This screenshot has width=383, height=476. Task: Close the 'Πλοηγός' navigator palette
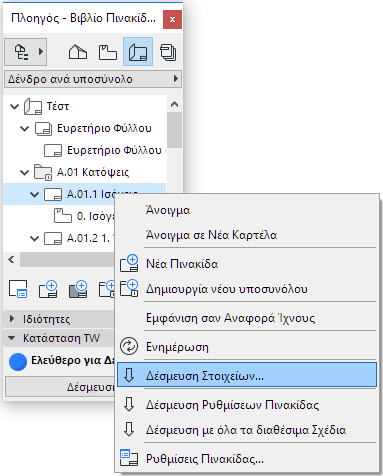click(x=172, y=19)
